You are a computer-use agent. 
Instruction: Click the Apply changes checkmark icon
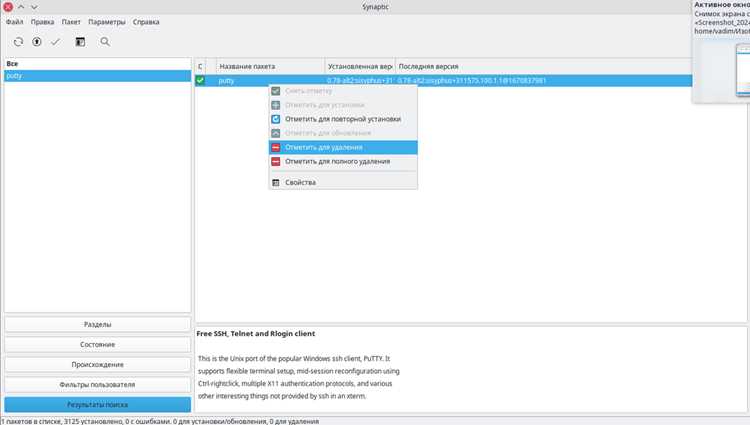[55, 42]
